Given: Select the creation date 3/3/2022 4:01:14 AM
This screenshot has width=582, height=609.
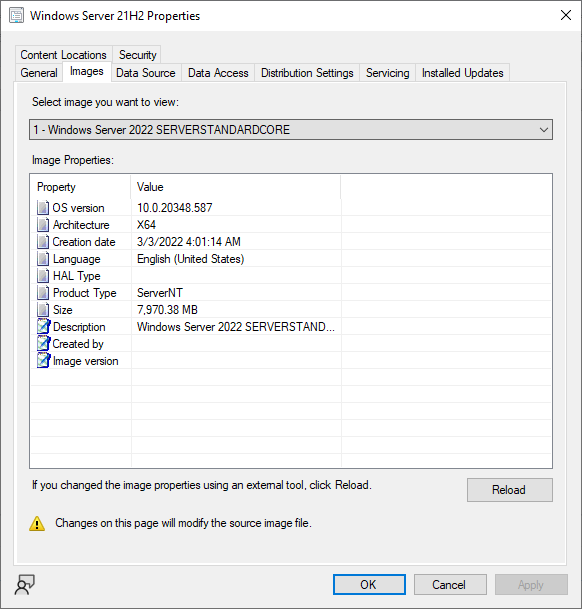Looking at the screenshot, I should pos(188,242).
